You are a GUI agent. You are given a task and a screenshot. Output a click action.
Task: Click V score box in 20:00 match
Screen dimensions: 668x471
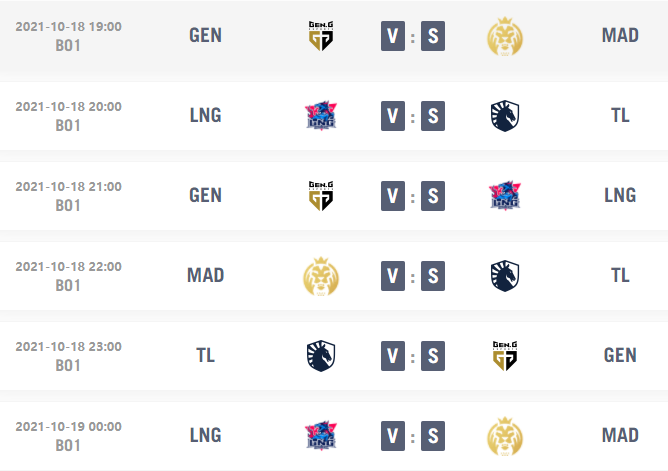[x=393, y=116]
